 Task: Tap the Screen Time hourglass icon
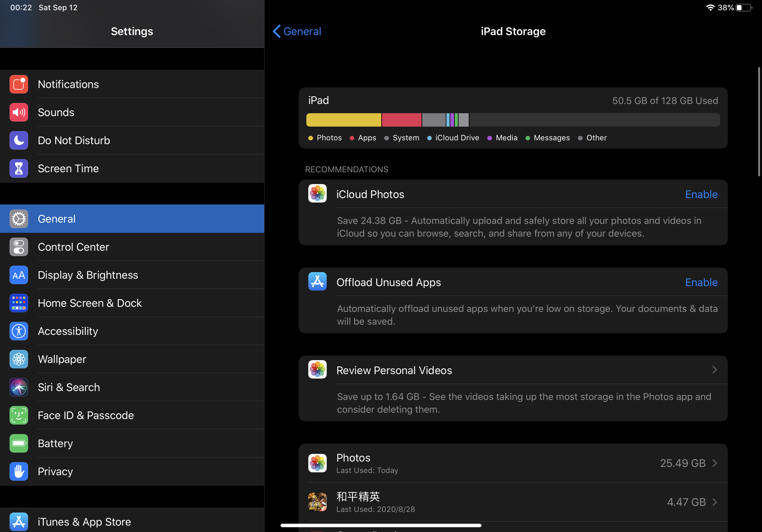[19, 168]
